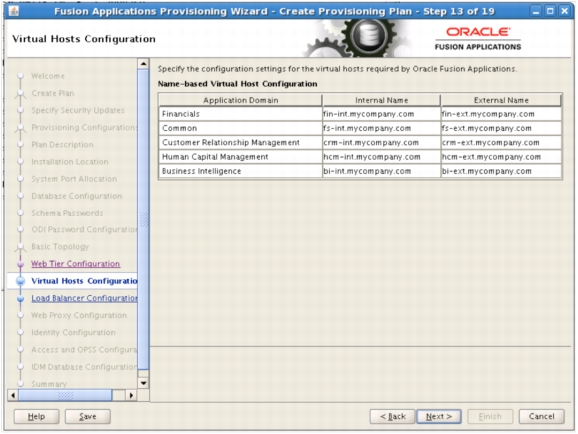Click the vertical scrollbar thumb in step list
578x434 pixels.
(x=143, y=219)
